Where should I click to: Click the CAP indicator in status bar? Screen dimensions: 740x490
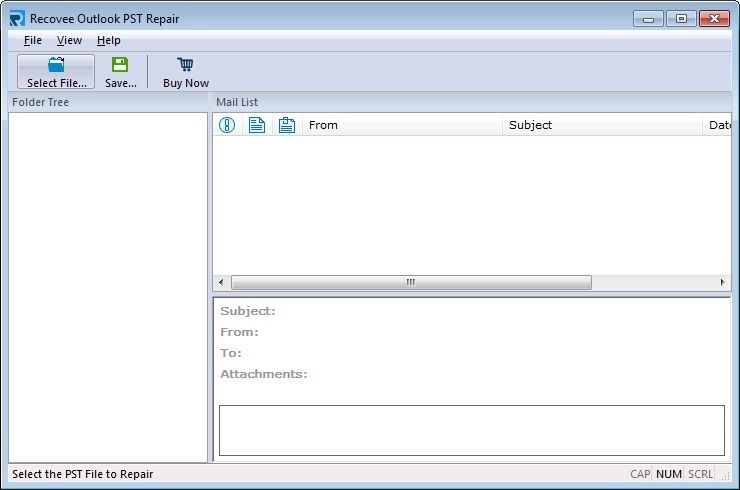click(640, 474)
